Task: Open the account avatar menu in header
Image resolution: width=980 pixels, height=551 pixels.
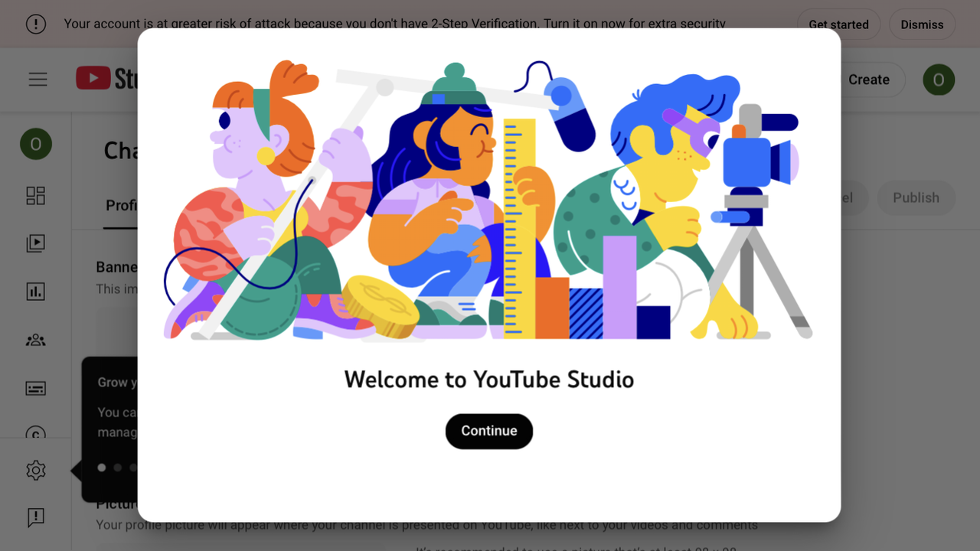Action: [x=939, y=80]
